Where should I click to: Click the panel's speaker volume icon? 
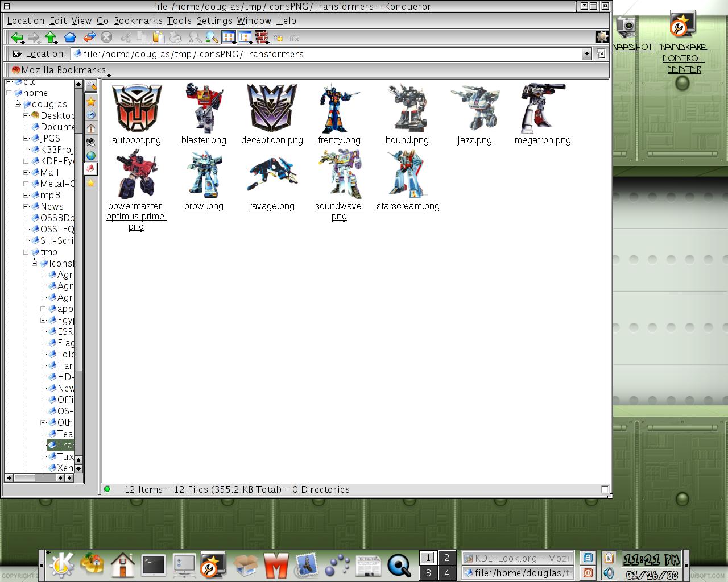pyautogui.click(x=608, y=573)
